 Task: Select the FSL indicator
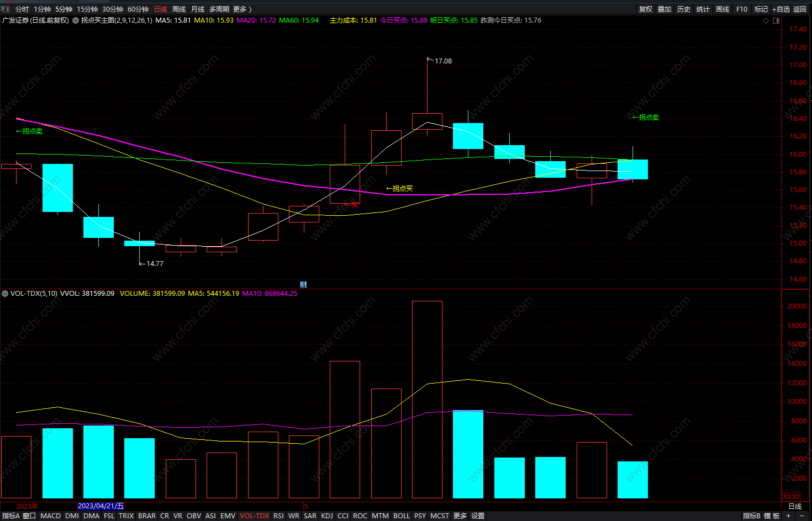click(109, 516)
